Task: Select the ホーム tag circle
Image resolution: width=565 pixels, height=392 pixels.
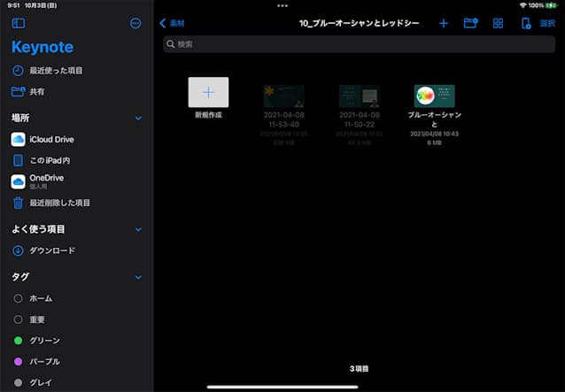Action: 19,298
